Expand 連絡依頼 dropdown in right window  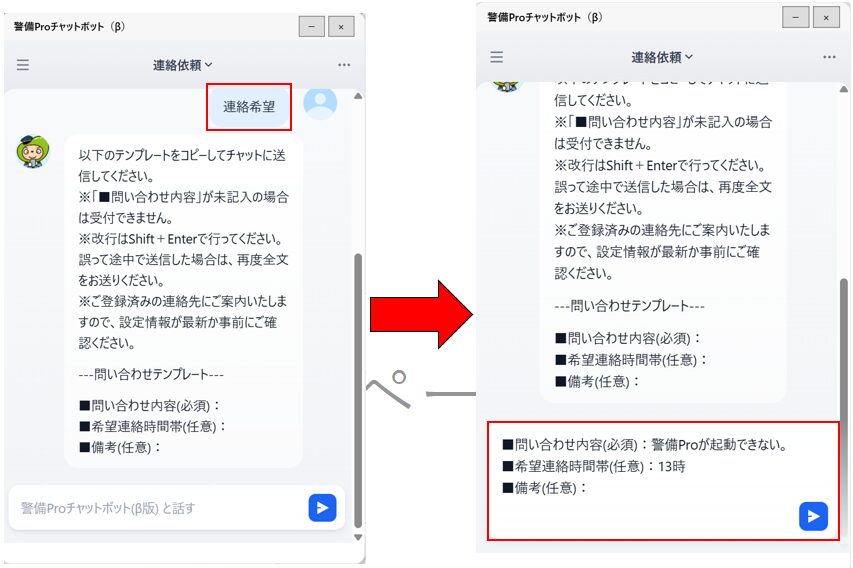click(662, 57)
